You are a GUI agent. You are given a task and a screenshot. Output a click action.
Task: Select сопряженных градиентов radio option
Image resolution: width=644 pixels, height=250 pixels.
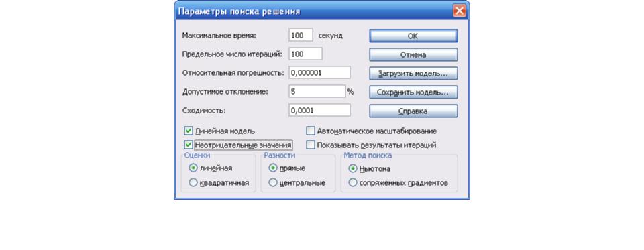[352, 183]
